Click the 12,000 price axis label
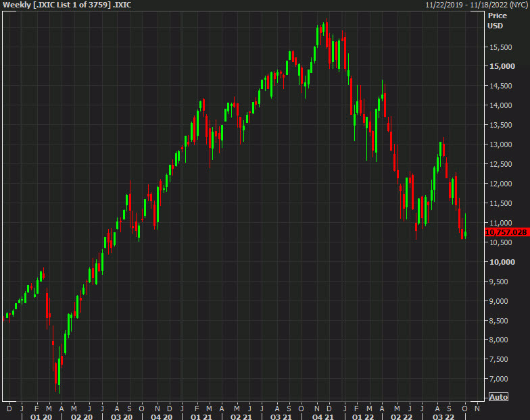This screenshot has width=530, height=420. pyautogui.click(x=501, y=184)
